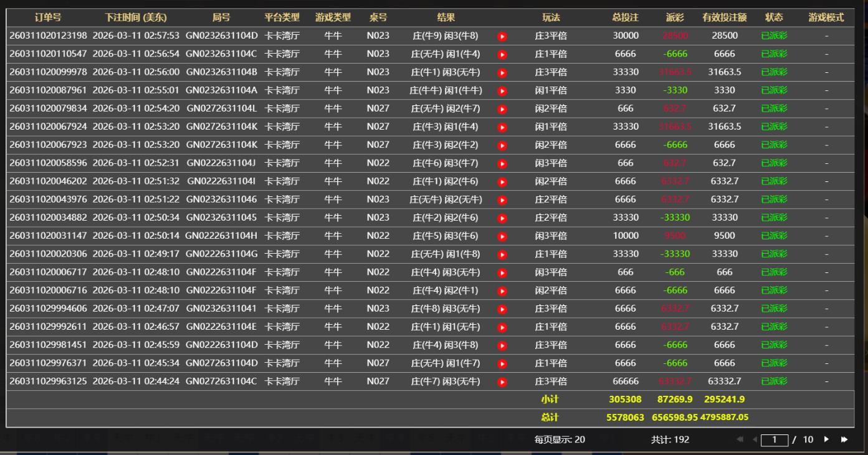
Task: Click play icon in order 260311020058596 row
Action: click(x=502, y=163)
